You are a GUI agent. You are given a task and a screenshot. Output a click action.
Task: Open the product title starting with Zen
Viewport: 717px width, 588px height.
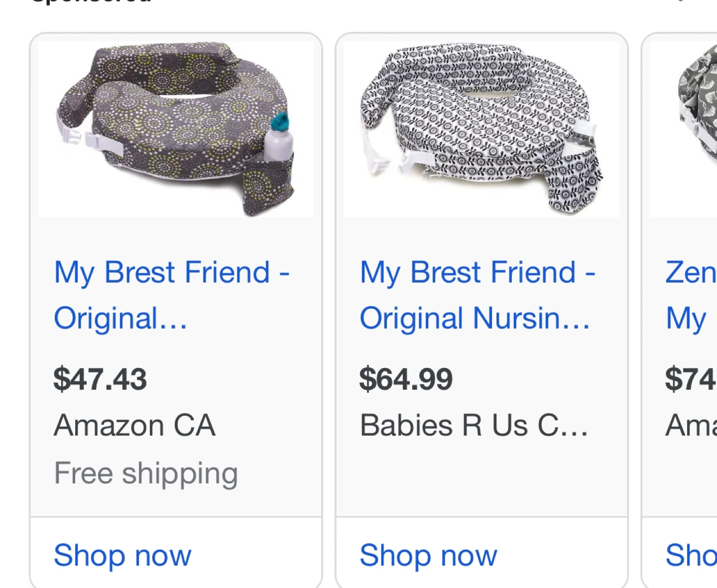(691, 295)
